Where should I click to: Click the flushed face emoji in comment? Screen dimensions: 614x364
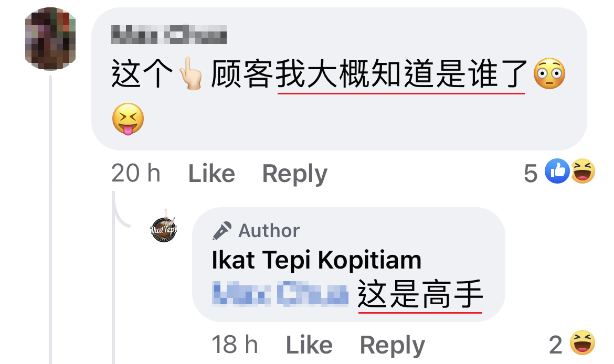click(549, 73)
